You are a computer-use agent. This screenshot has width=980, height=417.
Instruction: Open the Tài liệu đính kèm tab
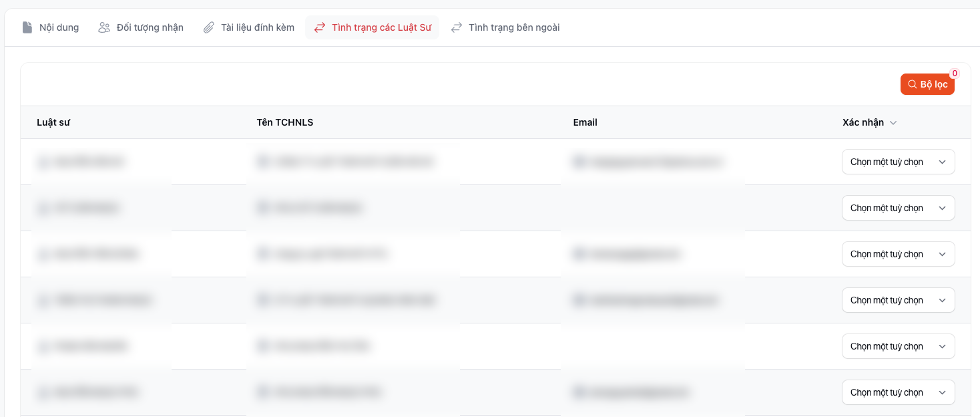click(x=257, y=27)
